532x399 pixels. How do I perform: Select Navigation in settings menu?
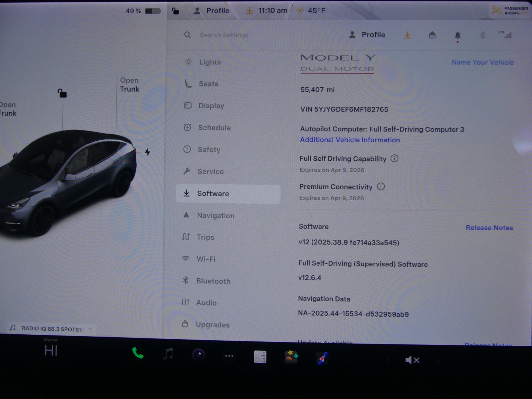[x=215, y=215]
